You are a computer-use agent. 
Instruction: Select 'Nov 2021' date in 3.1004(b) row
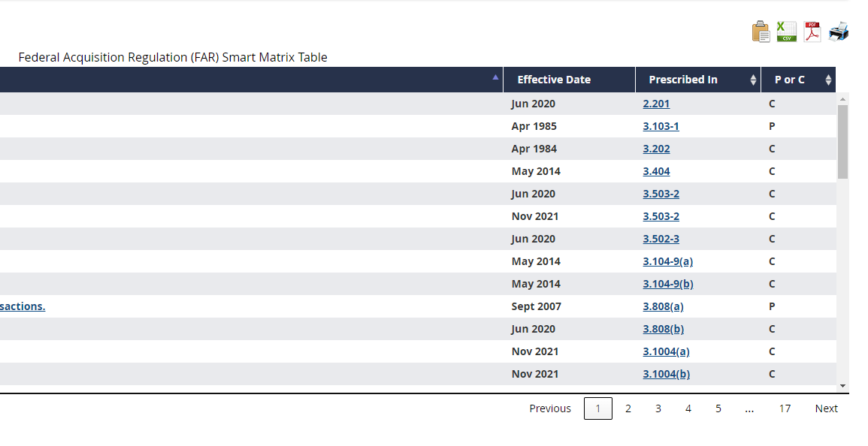[535, 374]
